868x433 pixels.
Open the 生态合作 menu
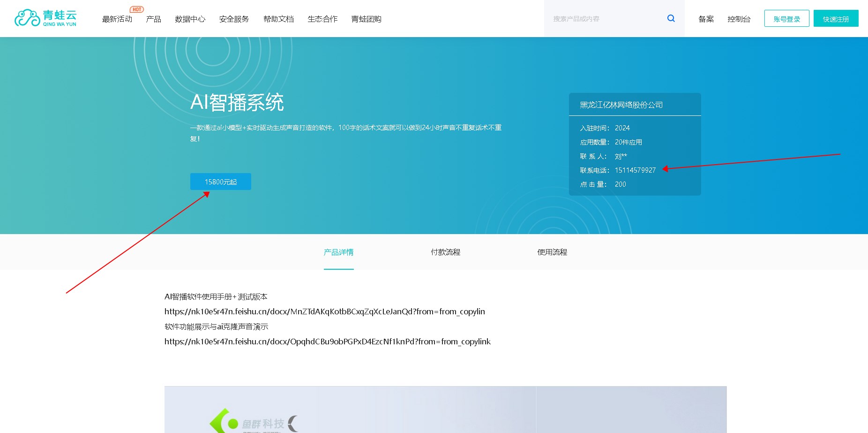click(x=322, y=19)
